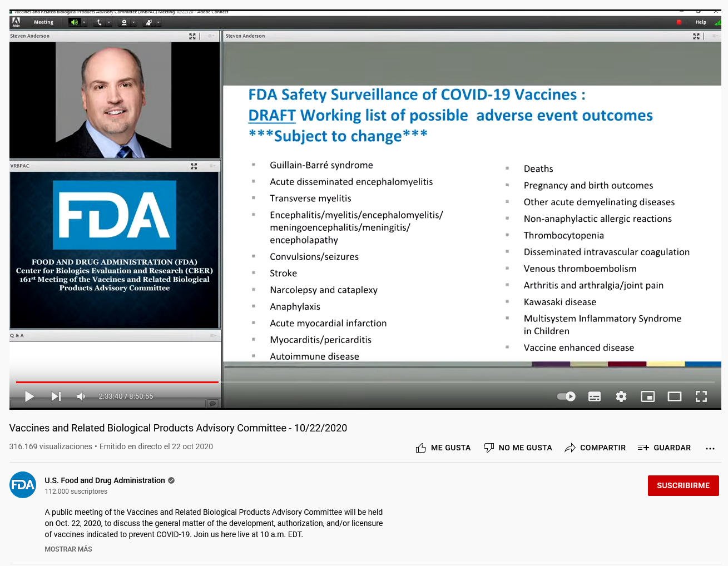Share video with COMPARTIR

click(595, 448)
